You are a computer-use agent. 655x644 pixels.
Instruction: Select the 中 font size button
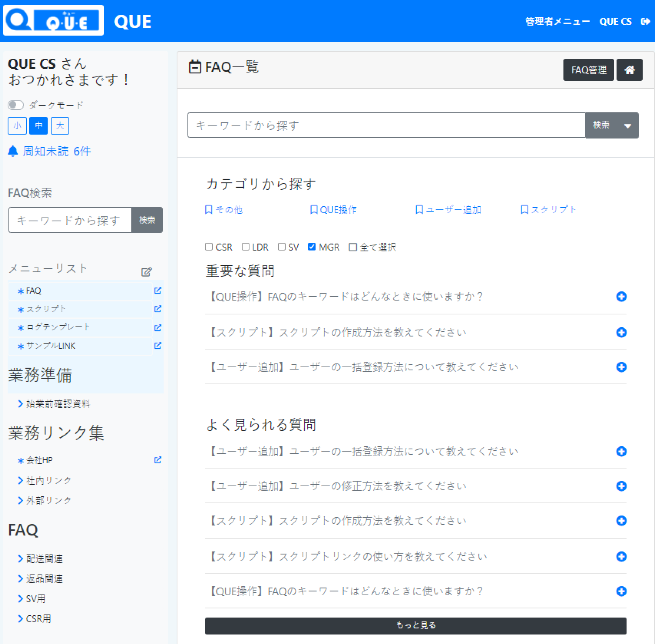pyautogui.click(x=38, y=126)
